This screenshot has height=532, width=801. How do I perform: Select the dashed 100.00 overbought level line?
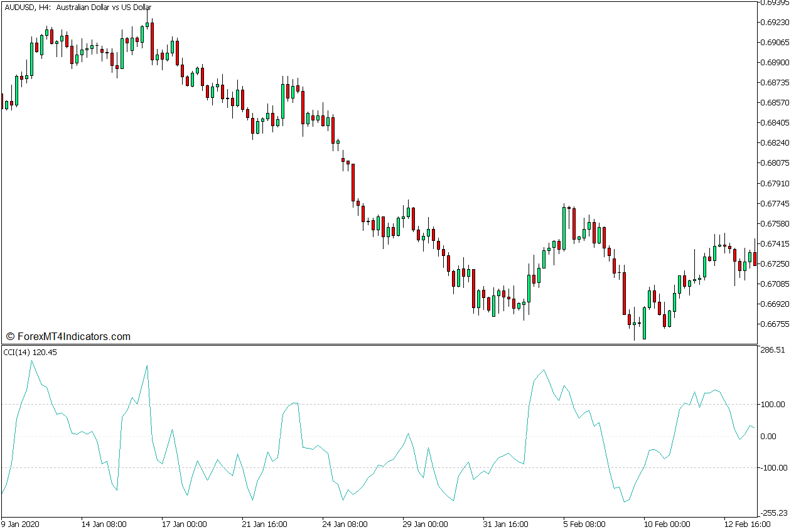(377, 405)
